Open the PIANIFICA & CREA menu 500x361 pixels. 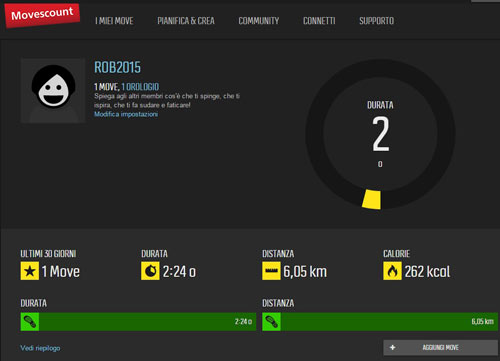(186, 21)
